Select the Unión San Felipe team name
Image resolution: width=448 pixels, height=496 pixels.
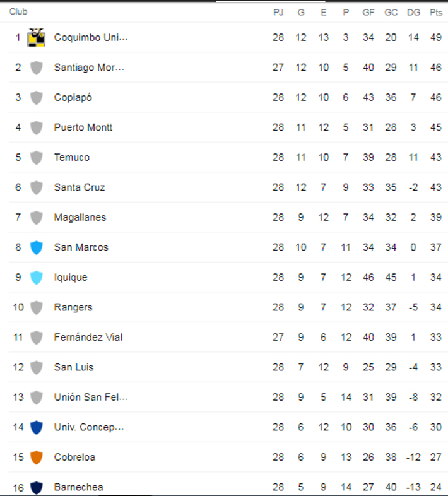91,398
